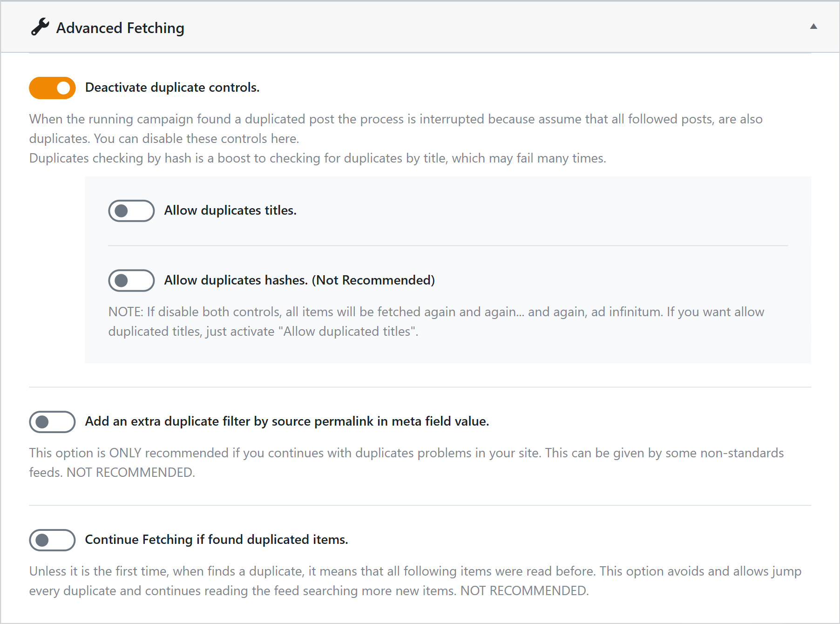Click description starting 'When the running campaign'
840x624 pixels.
click(x=396, y=139)
